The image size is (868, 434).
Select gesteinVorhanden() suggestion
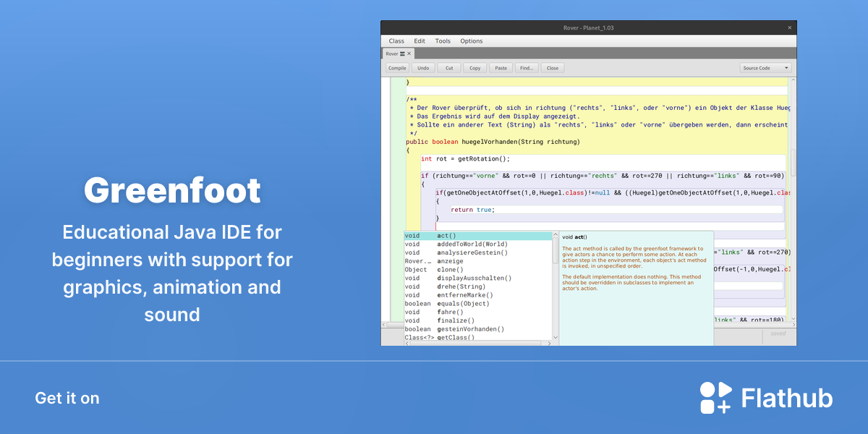477,329
